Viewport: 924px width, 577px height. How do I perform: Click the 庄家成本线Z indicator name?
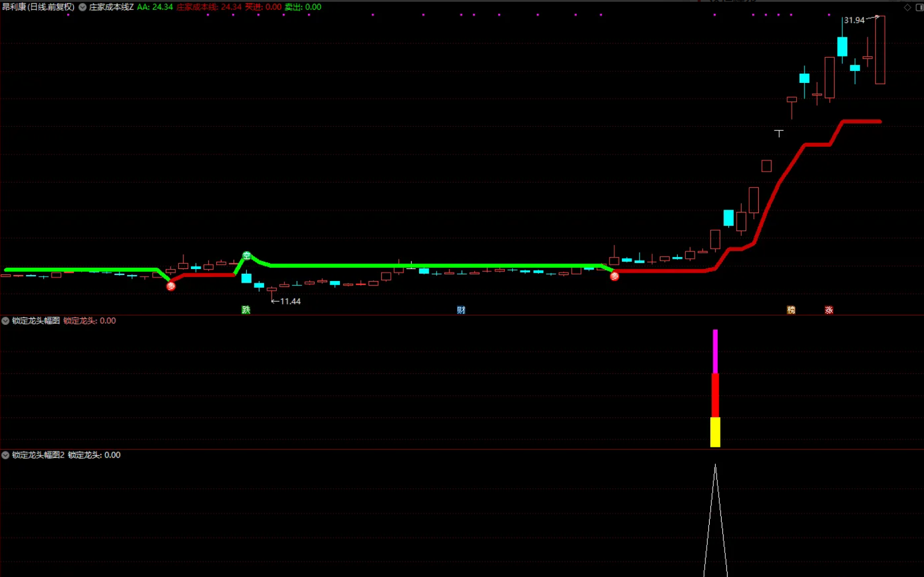111,7
